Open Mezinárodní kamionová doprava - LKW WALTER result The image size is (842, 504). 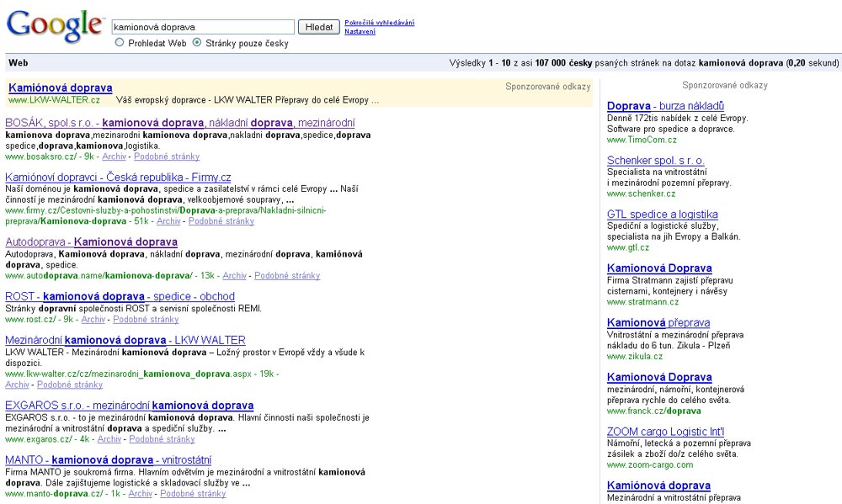click(x=125, y=340)
